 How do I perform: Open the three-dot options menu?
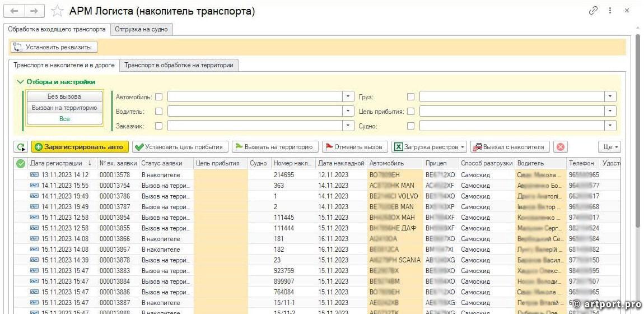click(610, 11)
